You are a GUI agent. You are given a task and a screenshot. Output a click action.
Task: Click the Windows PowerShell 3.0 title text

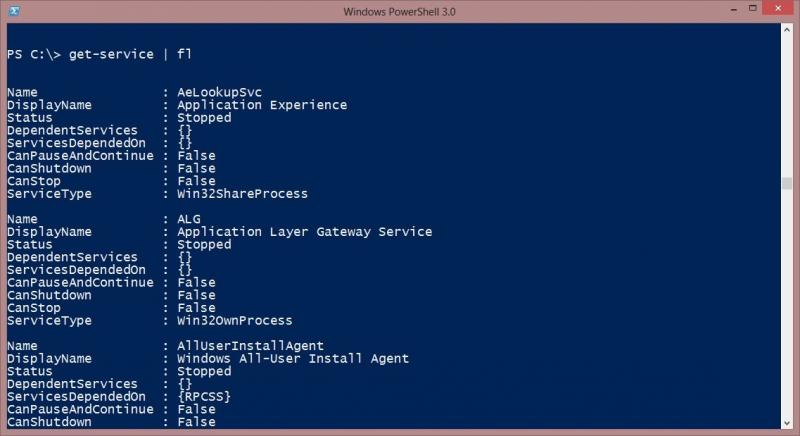tap(399, 12)
